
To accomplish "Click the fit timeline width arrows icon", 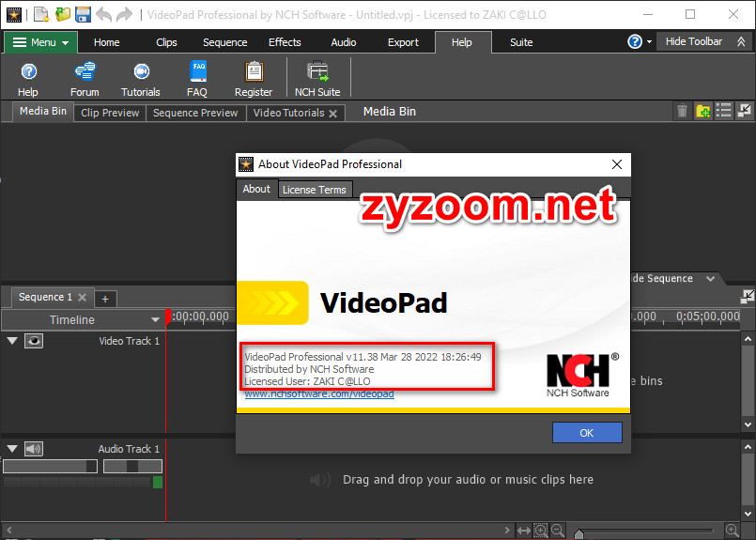I will click(524, 531).
